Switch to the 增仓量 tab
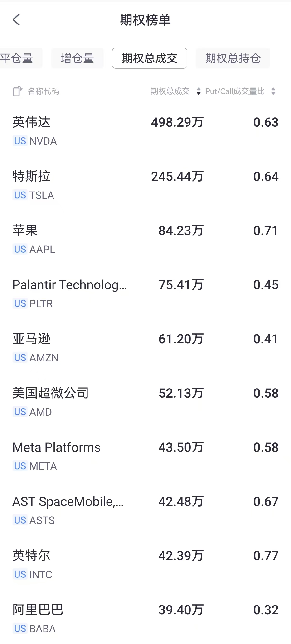 (x=77, y=58)
